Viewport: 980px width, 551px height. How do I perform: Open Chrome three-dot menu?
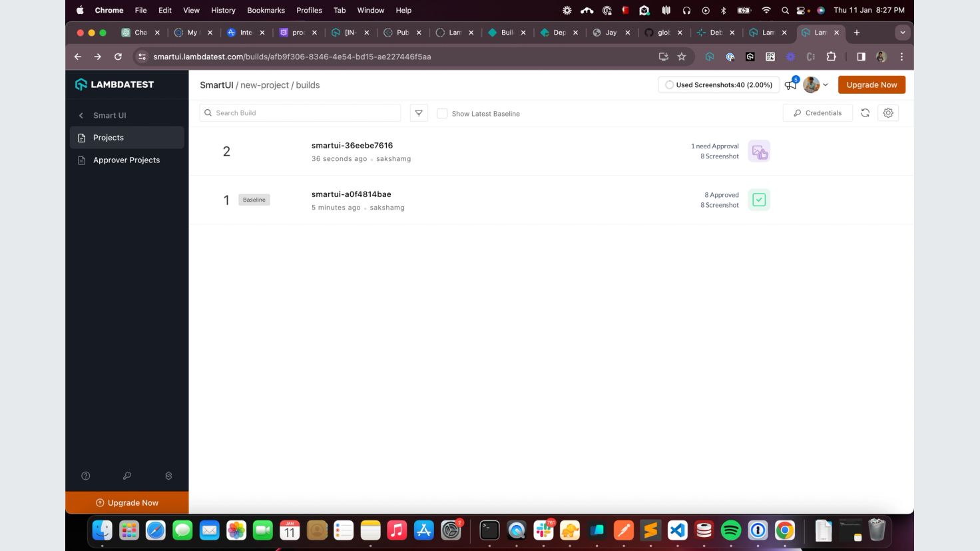coord(901,57)
